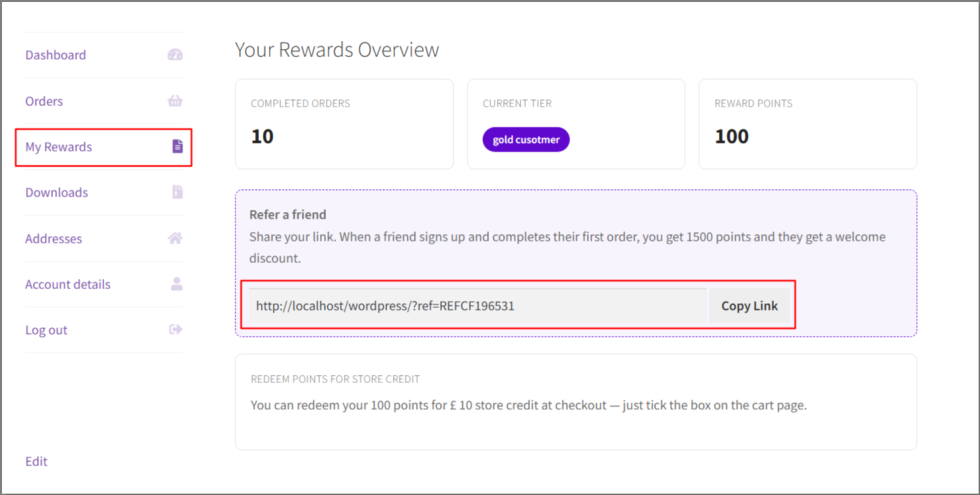Open the Dashboard menu link
The height and width of the screenshot is (495, 980).
tap(56, 55)
